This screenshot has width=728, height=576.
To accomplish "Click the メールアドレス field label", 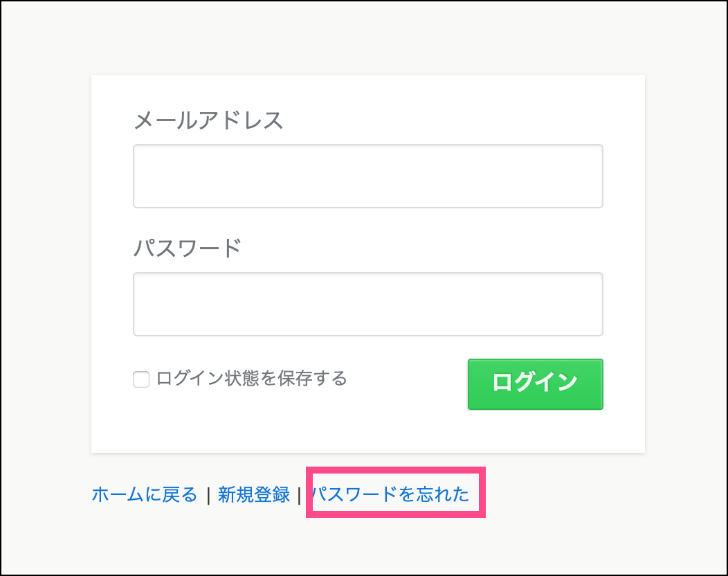I will (x=208, y=120).
